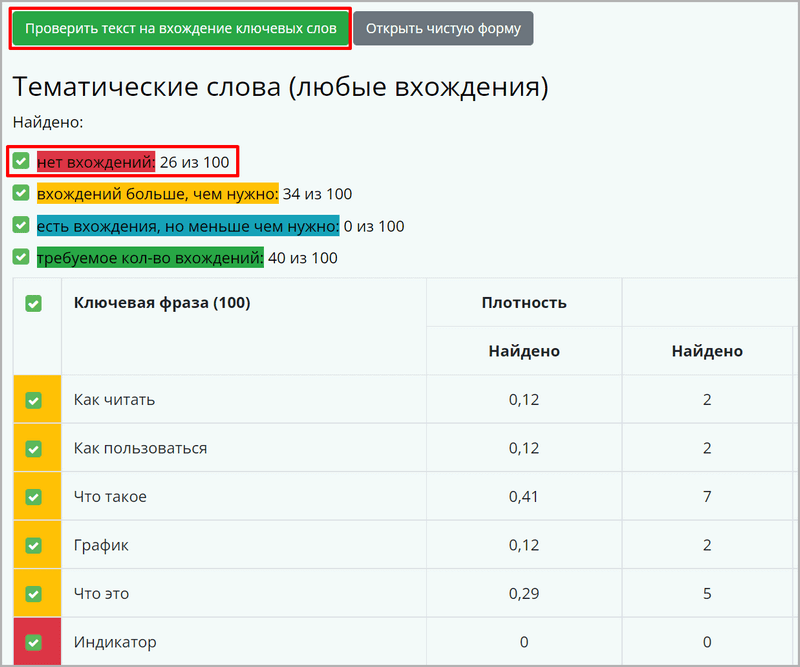Uncheck the "нет вхождений" filter checkbox
The height and width of the screenshot is (667, 800).
[21, 161]
